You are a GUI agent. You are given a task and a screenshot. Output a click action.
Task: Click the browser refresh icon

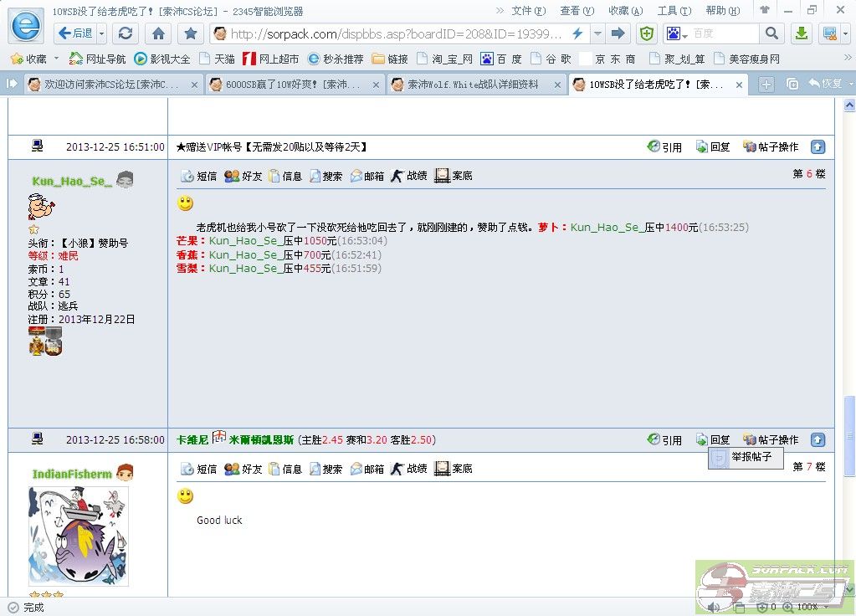point(126,33)
